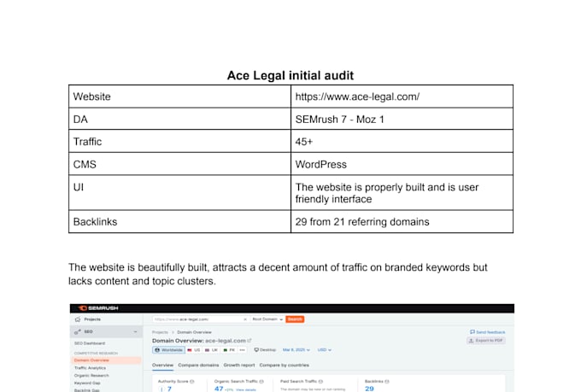Viewport: 581px width, 392px height.
Task: Open ace-legal.com external link icon
Action: pos(249,340)
